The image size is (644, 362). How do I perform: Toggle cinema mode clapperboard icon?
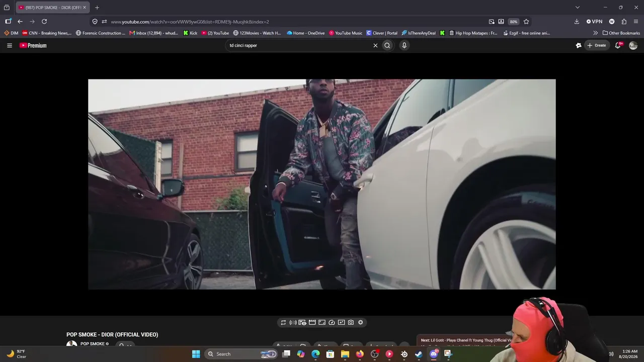[312, 322]
